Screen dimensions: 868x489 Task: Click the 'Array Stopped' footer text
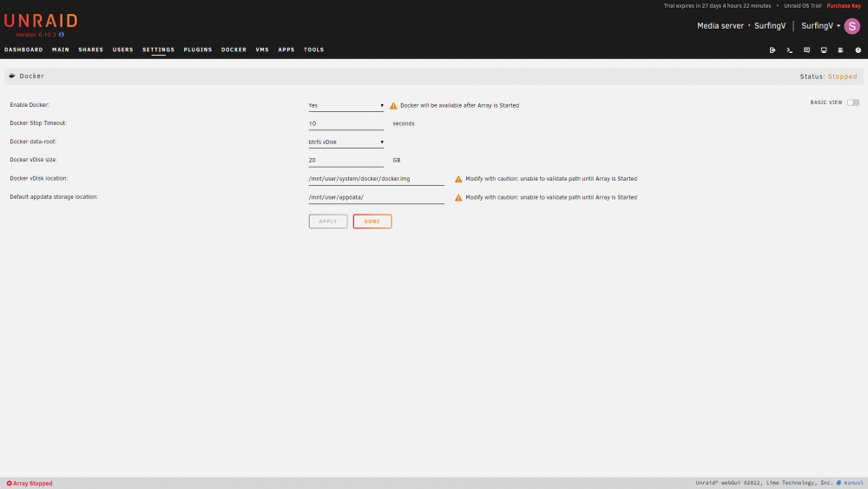(x=33, y=484)
